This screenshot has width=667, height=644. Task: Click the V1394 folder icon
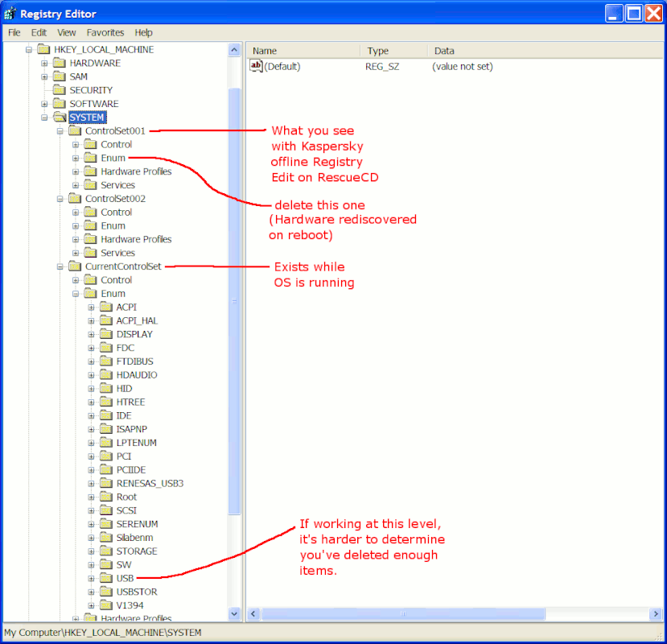[x=106, y=605]
